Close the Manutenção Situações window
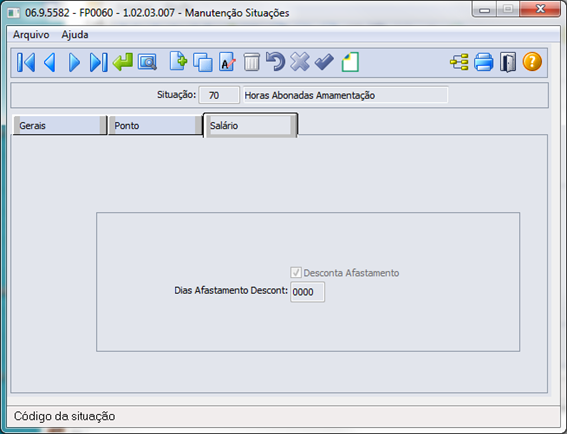The height and width of the screenshot is (434, 567). 540,9
